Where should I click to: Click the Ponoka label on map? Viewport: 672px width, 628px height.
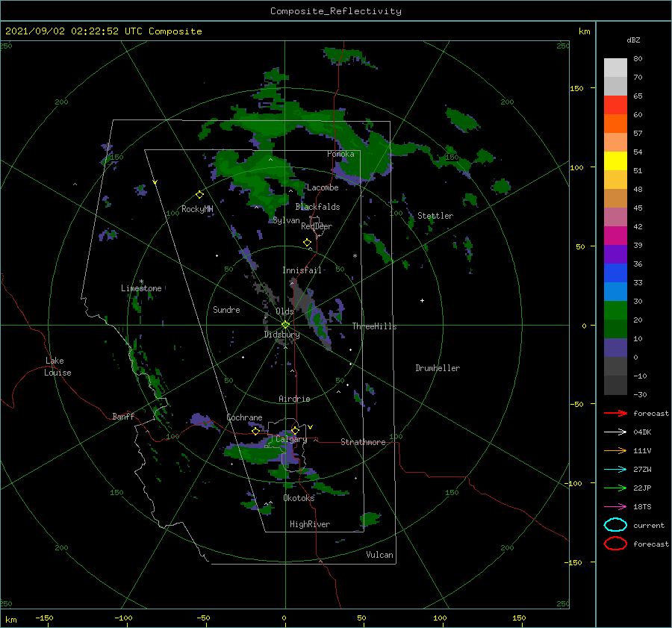340,154
